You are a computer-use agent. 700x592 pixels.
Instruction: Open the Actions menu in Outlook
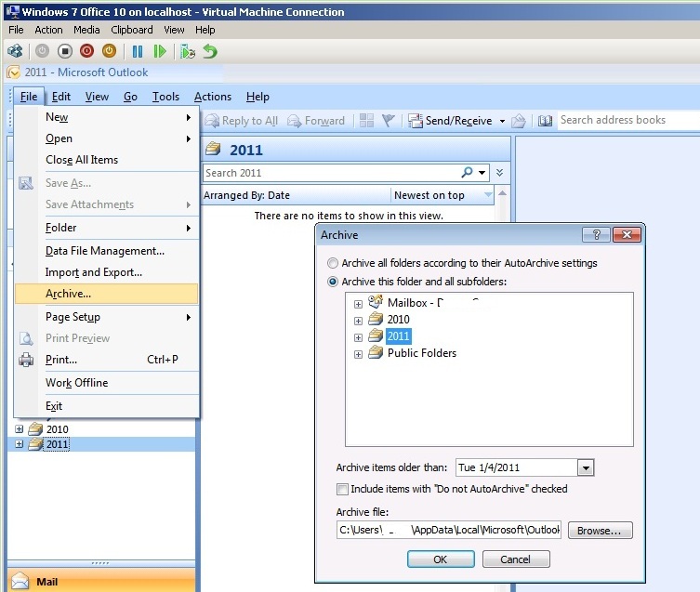pos(213,97)
